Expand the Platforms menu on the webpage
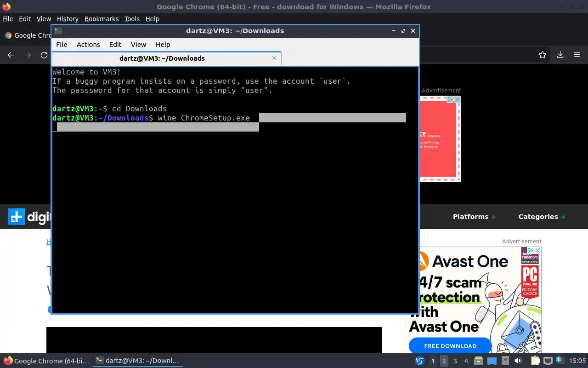588x368 pixels. (x=474, y=217)
